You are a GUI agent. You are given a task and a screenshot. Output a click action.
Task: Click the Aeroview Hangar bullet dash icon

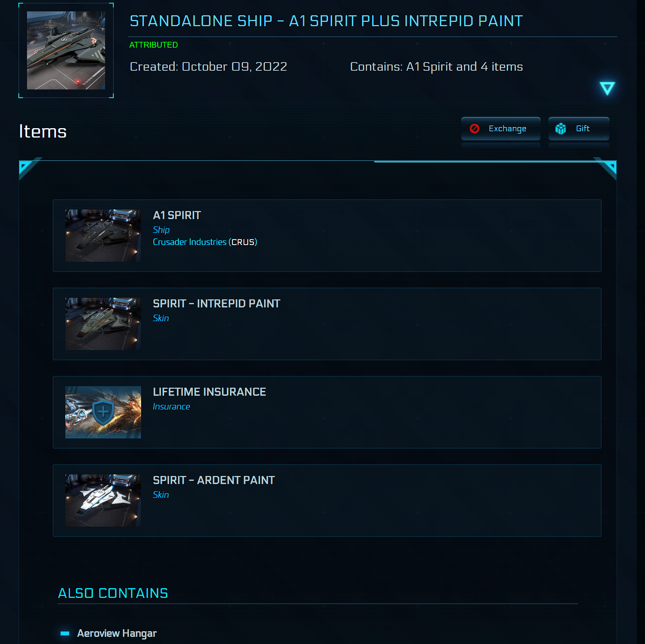tap(65, 633)
